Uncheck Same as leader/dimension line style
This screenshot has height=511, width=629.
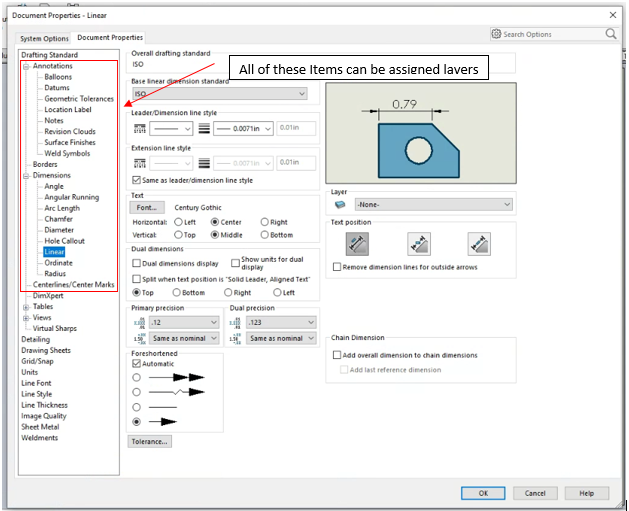(x=137, y=180)
